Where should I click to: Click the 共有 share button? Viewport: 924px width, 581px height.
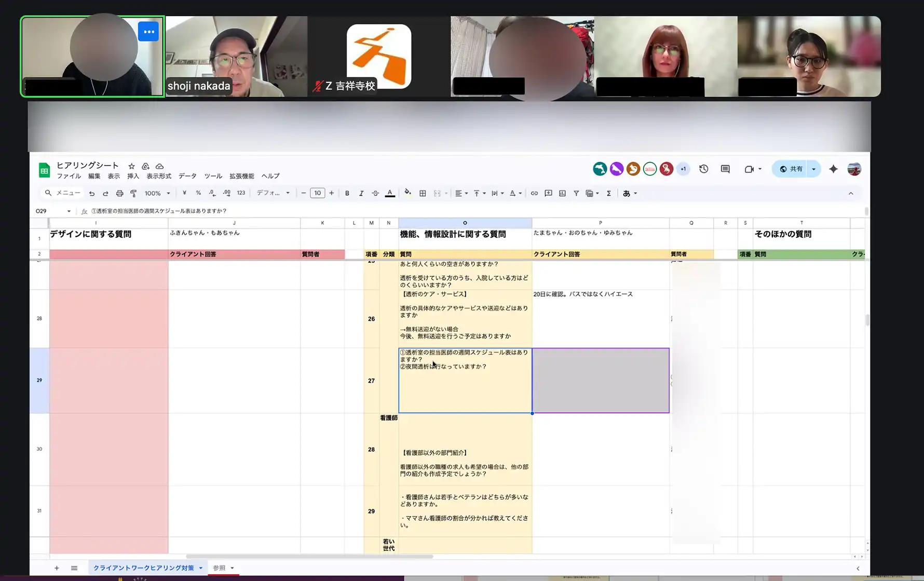(x=791, y=169)
